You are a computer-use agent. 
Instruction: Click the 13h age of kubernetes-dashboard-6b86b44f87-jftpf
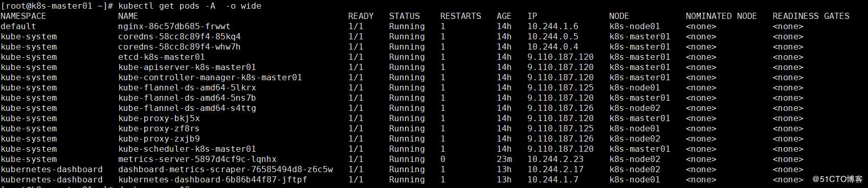coord(504,180)
